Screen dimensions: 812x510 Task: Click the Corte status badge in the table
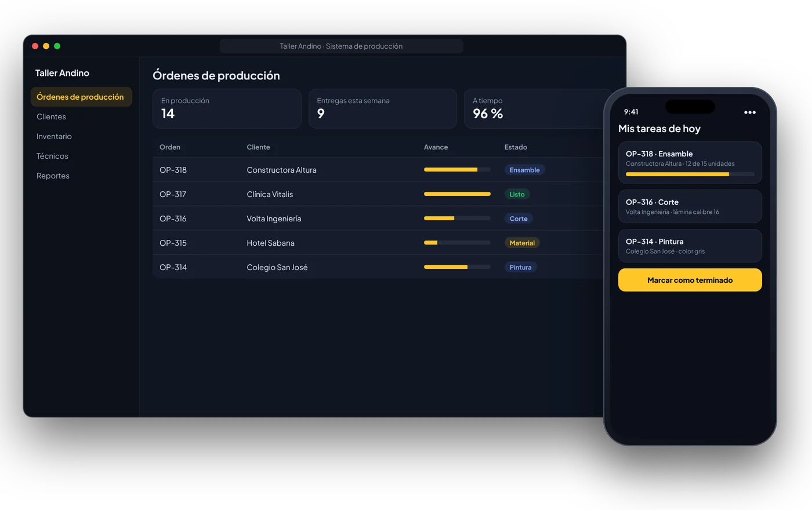(519, 218)
